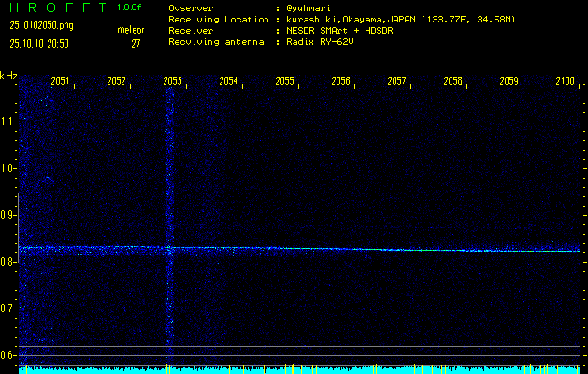588x374 pixels.
Task: Click time marker 2056
Action: click(x=340, y=81)
